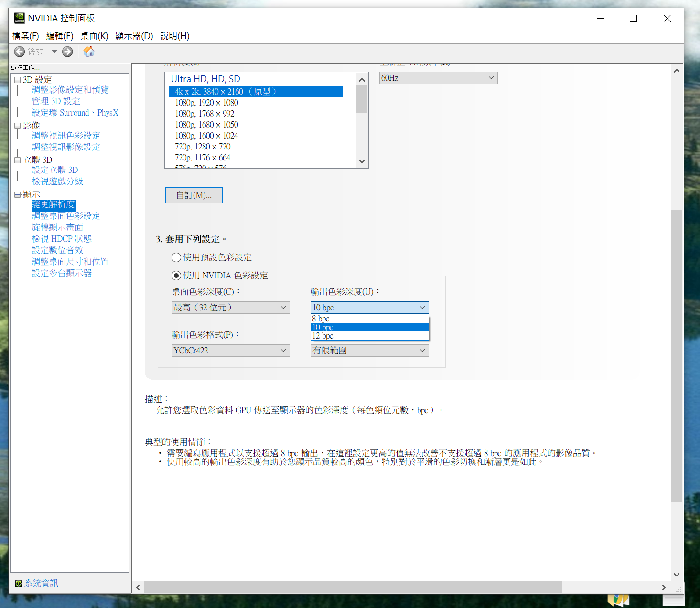Select 變更解析度 in the tree
The width and height of the screenshot is (700, 608).
pos(54,204)
